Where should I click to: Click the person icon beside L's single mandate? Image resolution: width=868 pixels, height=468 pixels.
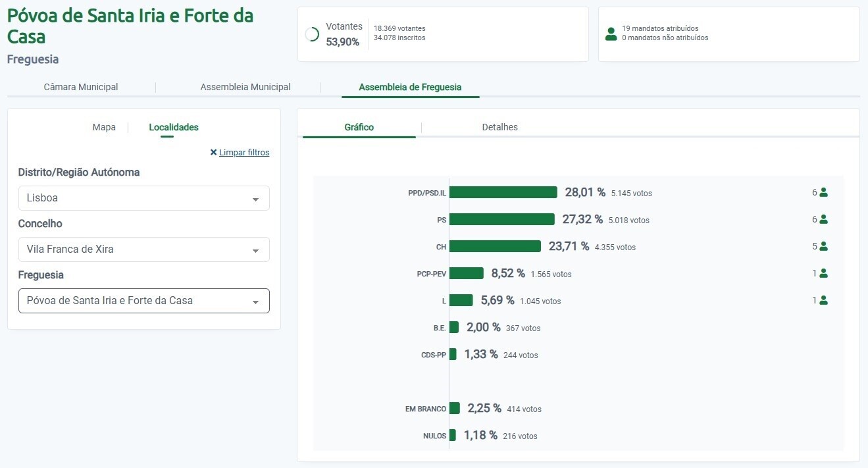click(x=823, y=300)
